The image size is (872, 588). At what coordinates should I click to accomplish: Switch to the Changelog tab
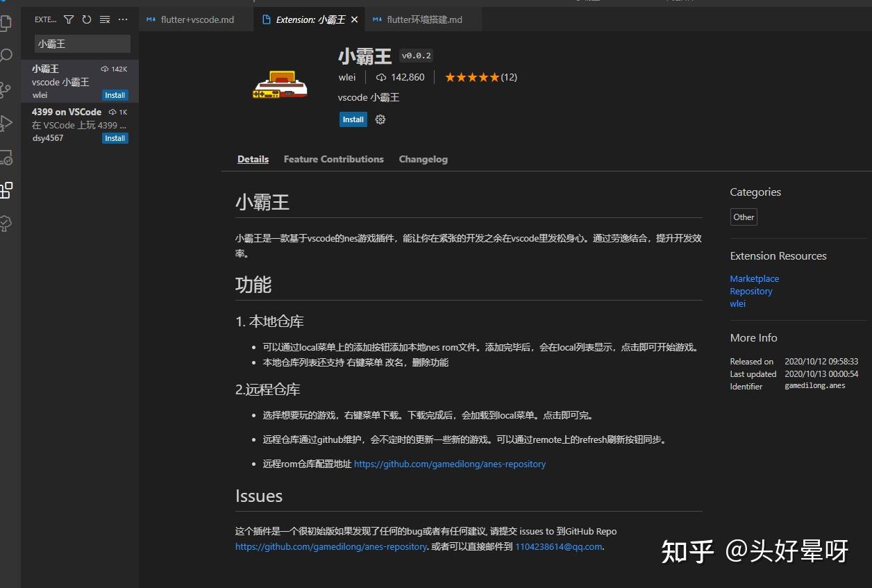(423, 159)
